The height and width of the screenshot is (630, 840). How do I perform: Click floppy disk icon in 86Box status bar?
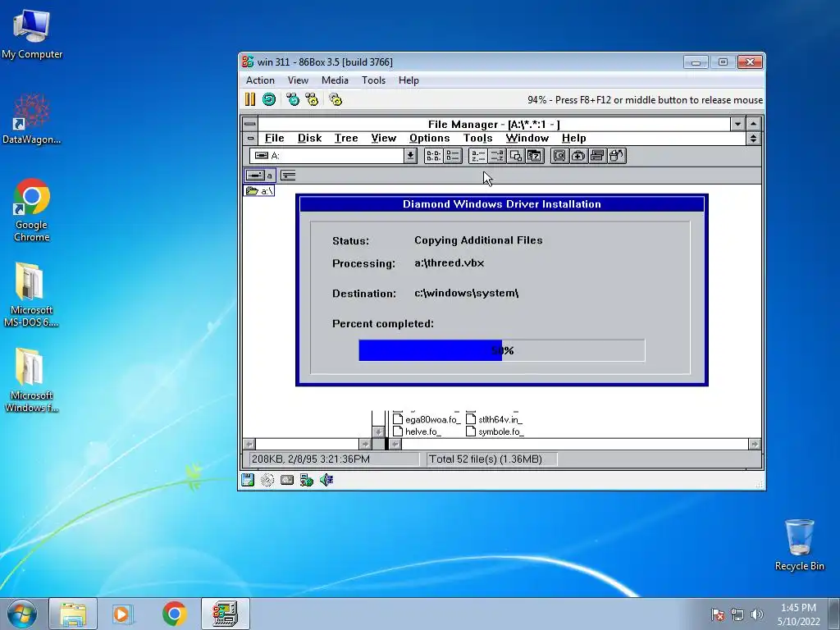point(248,480)
